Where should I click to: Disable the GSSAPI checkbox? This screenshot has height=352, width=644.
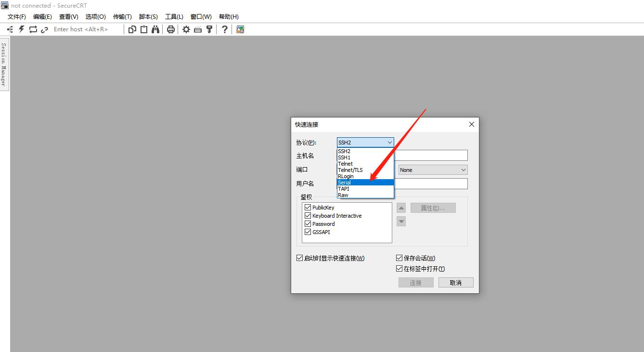(x=308, y=232)
